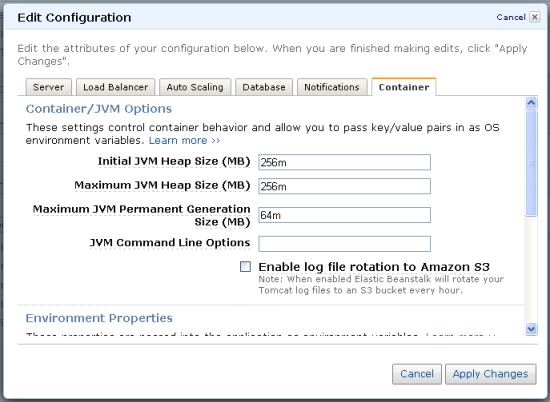
Task: Select the Container tab
Action: (404, 87)
